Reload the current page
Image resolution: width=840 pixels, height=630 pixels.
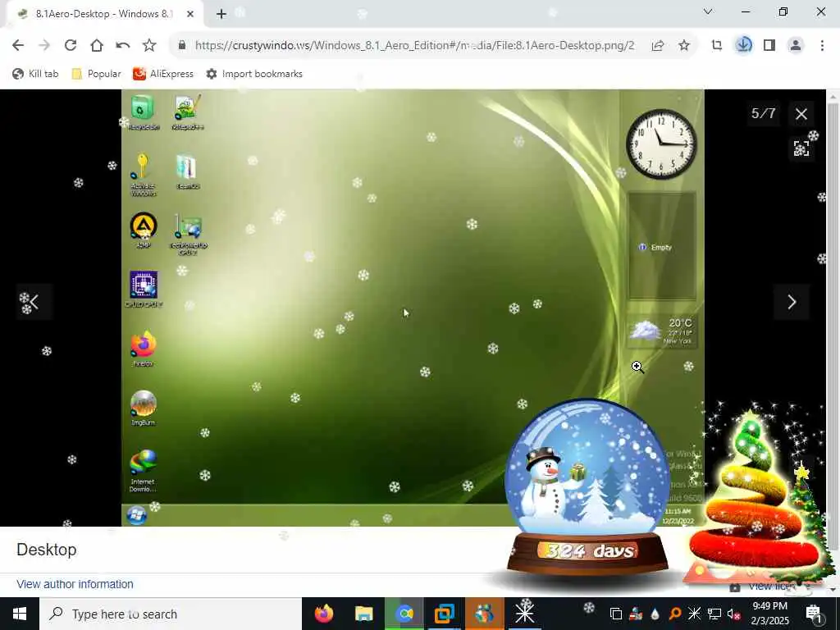coord(71,46)
